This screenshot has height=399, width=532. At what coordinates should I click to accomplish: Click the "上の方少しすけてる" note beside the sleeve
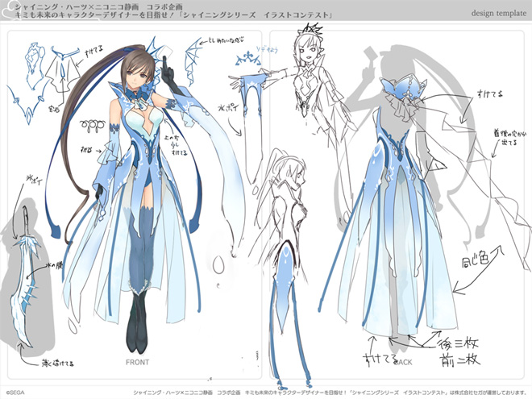click(175, 145)
